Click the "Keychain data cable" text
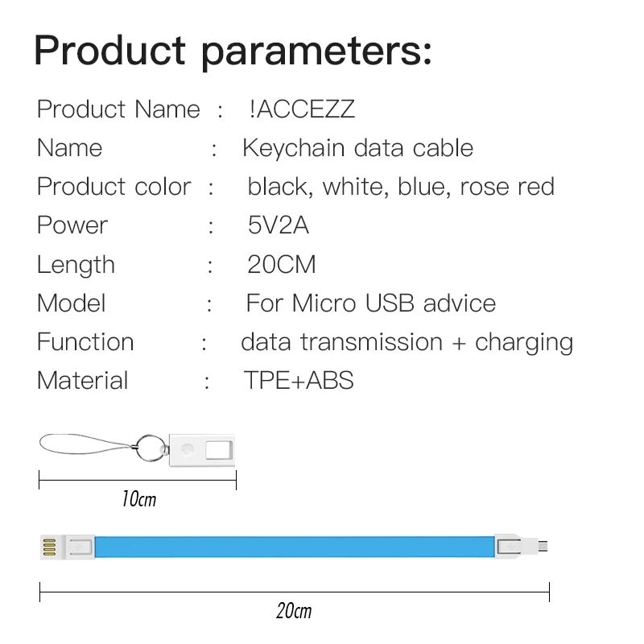Image resolution: width=644 pixels, height=644 pixels. point(357,148)
